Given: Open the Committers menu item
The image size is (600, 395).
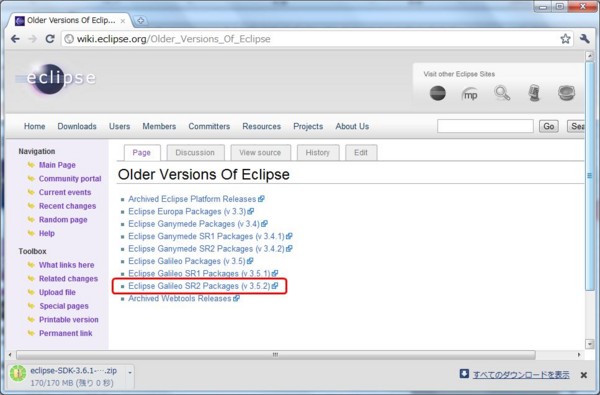Looking at the screenshot, I should point(209,126).
